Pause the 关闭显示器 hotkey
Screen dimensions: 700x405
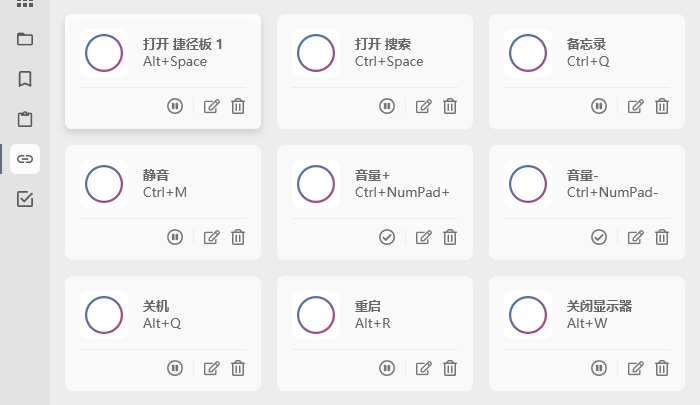click(x=599, y=368)
